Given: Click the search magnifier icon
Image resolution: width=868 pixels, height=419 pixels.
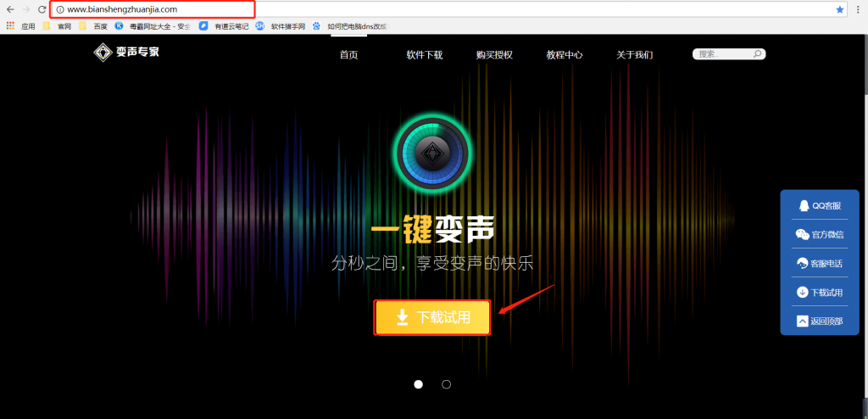Looking at the screenshot, I should click(x=758, y=53).
